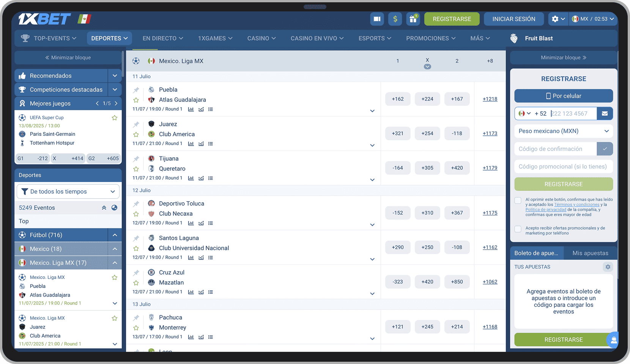Image resolution: width=630 pixels, height=364 pixels.
Task: Click the 1XBET logo
Action: click(44, 19)
